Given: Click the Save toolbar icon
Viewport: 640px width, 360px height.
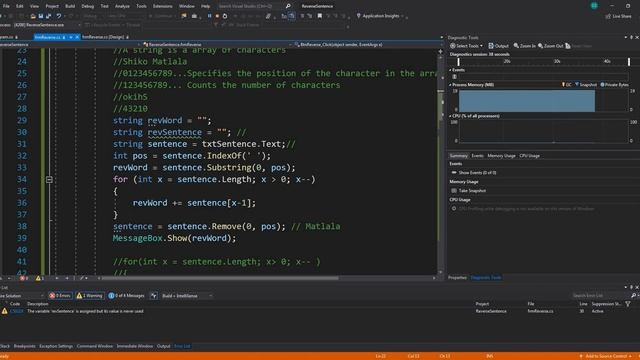Looking at the screenshot, I should pos(41,16).
